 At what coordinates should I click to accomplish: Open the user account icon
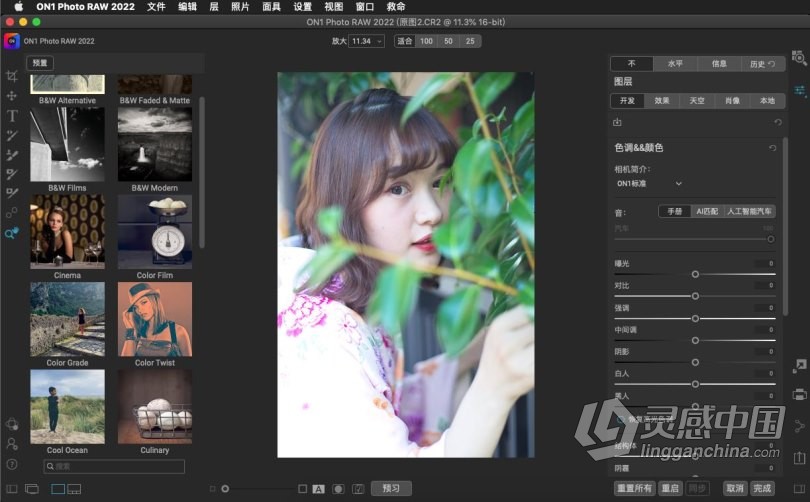click(x=12, y=444)
